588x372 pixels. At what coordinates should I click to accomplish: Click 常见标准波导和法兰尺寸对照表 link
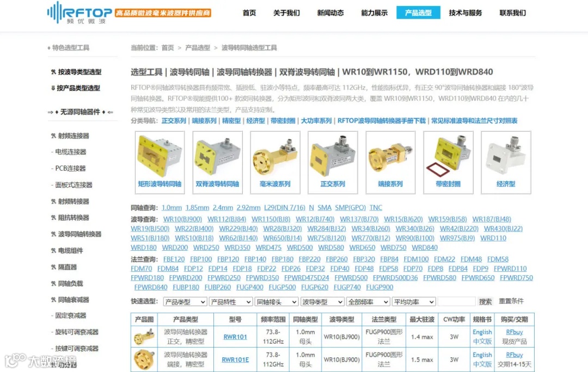[474, 121]
